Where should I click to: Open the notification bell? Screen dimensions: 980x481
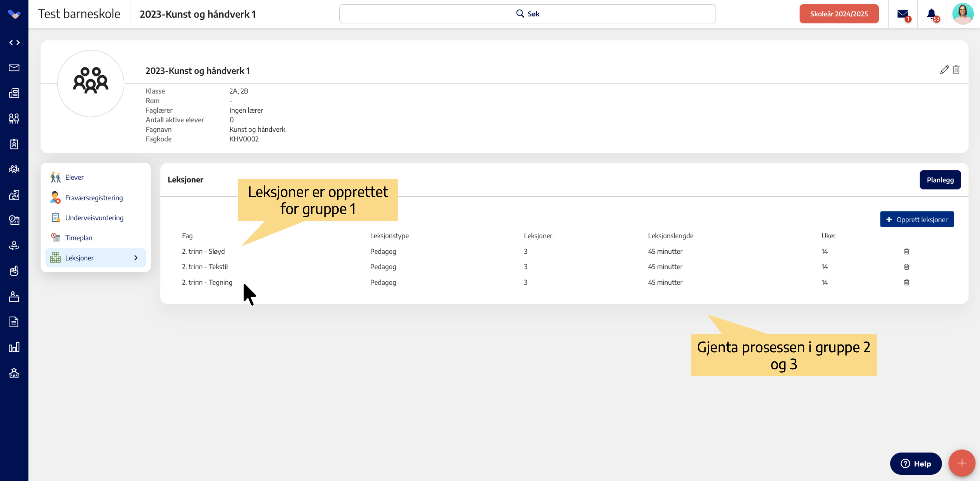[x=932, y=14]
